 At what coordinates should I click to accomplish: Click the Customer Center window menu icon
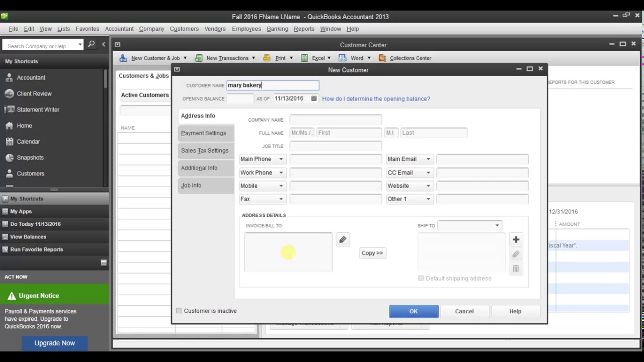[117, 45]
